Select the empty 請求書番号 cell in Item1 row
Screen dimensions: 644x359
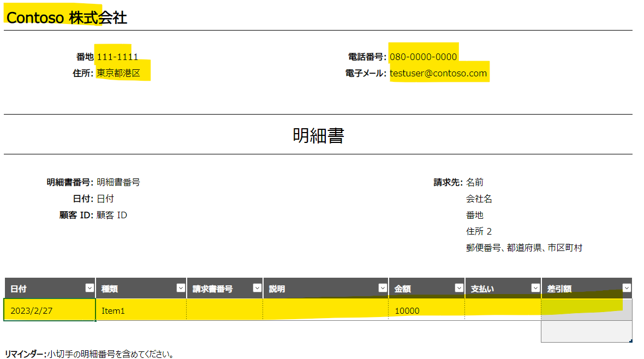point(225,310)
